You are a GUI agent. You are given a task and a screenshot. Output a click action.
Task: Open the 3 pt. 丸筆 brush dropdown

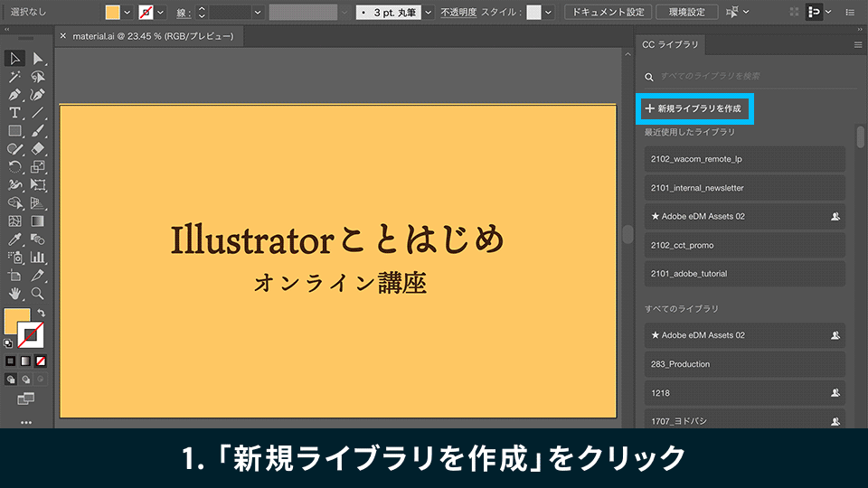coord(429,12)
